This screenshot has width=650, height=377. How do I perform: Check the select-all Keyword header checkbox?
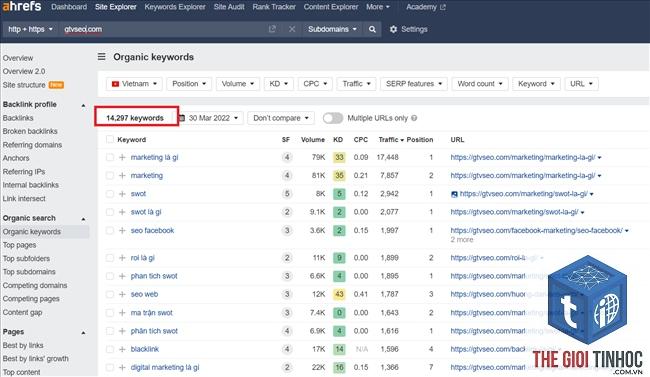click(x=110, y=139)
